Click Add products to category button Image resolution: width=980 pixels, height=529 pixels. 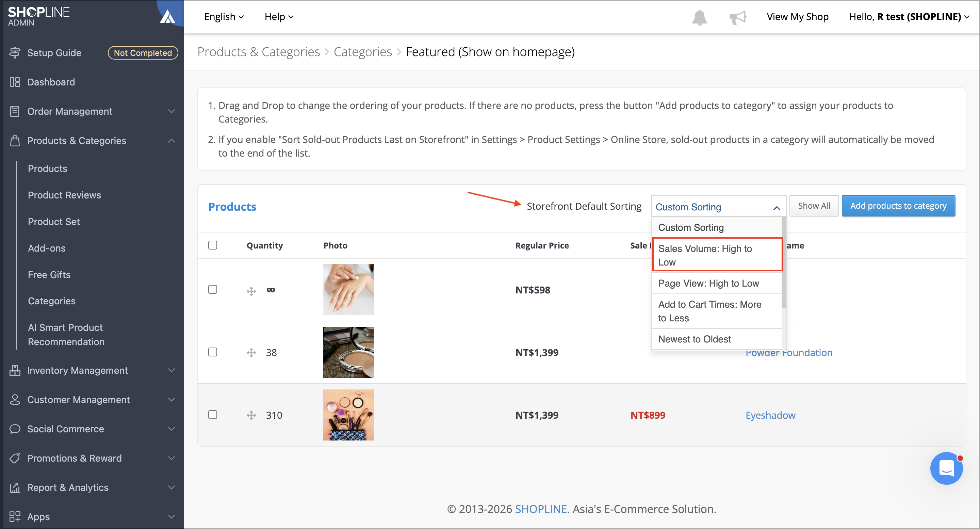tap(898, 206)
